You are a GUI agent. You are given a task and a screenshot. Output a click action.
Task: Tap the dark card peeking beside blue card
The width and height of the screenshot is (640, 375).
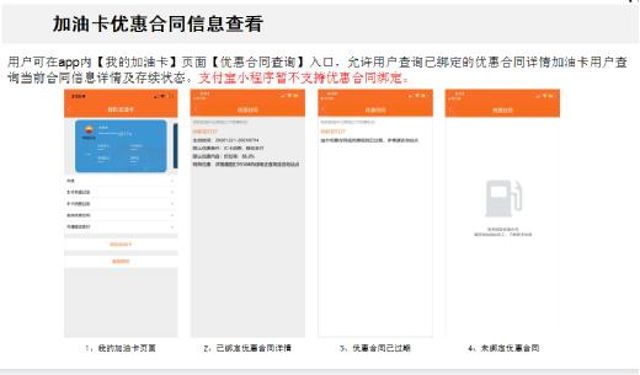click(176, 146)
